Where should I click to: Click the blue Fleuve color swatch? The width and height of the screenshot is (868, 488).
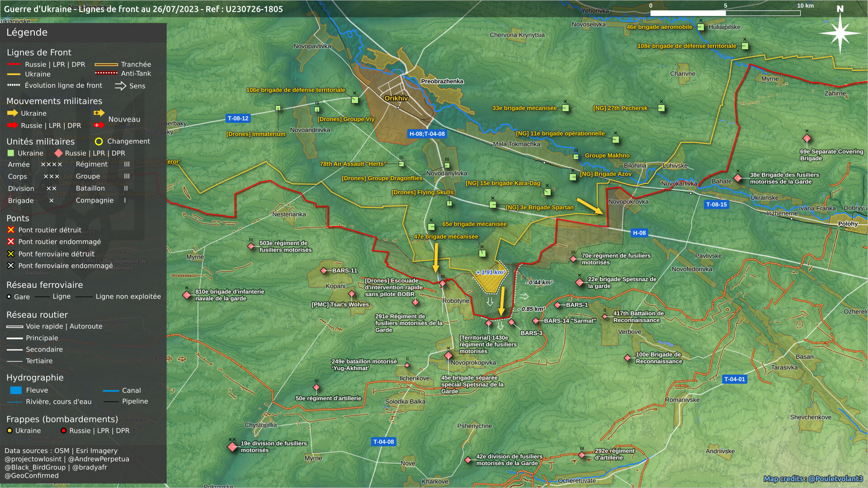(x=16, y=390)
